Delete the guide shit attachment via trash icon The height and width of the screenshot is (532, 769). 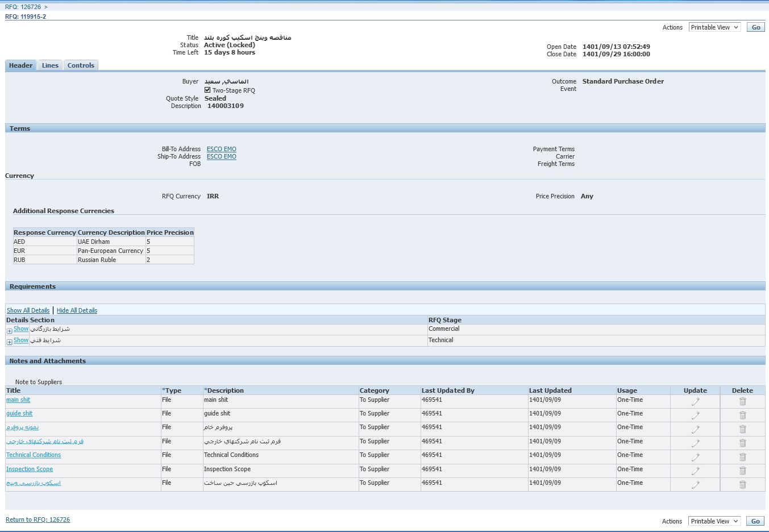(742, 415)
